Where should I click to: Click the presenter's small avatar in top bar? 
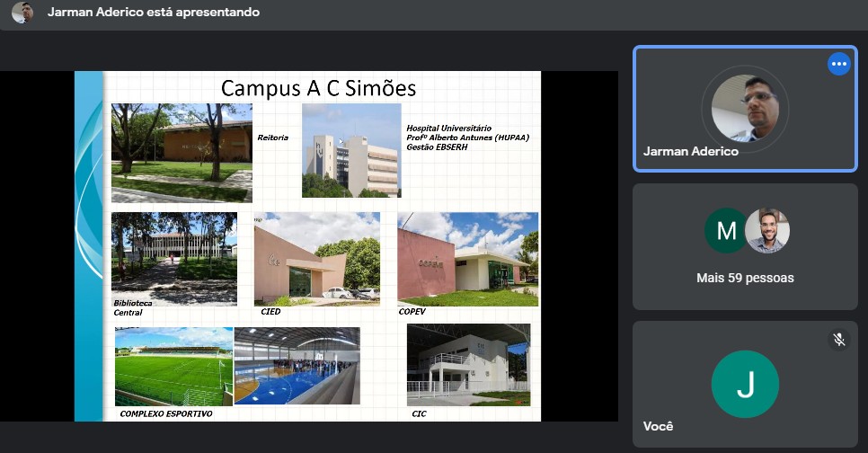pyautogui.click(x=22, y=13)
